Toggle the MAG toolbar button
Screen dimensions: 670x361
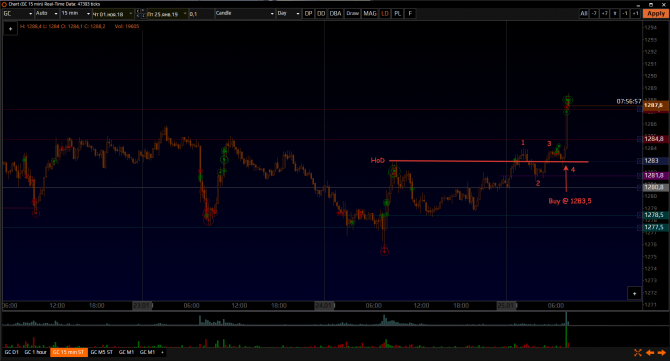tap(370, 14)
